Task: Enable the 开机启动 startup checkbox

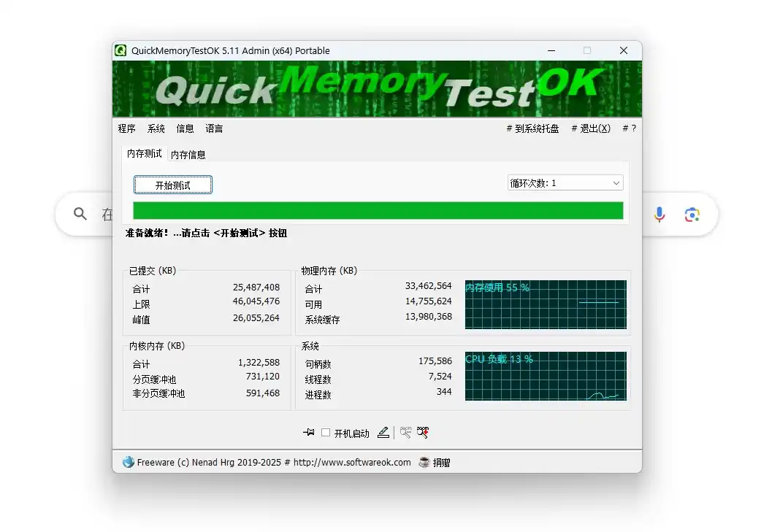Action: pyautogui.click(x=326, y=433)
